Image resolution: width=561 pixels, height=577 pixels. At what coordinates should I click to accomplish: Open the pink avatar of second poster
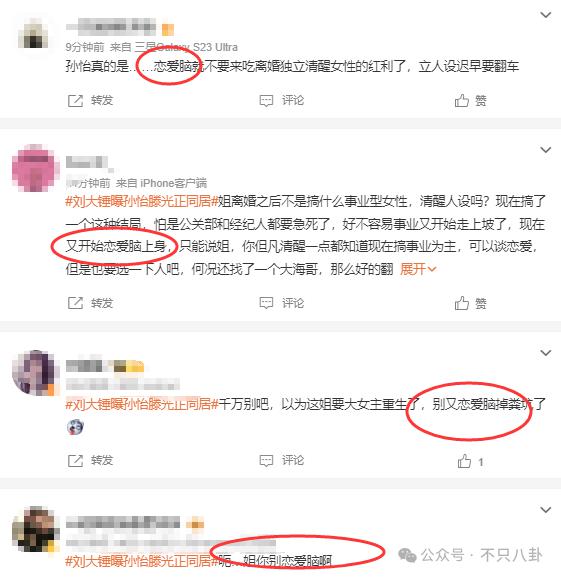[x=35, y=168]
